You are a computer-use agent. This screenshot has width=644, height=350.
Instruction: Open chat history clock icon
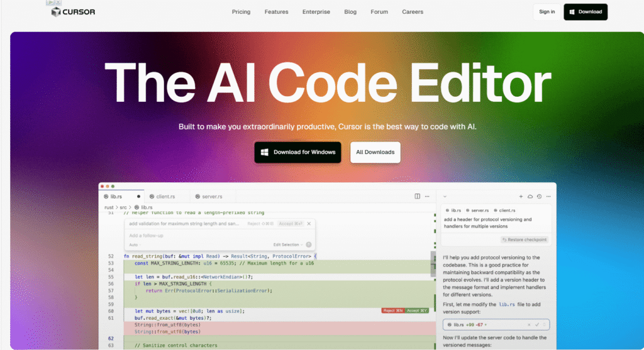(539, 196)
